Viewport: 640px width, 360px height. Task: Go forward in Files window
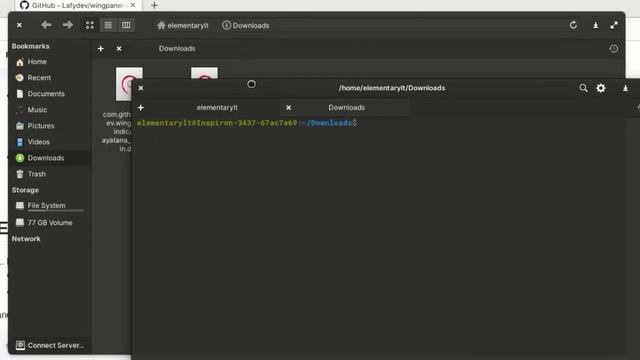[x=68, y=25]
